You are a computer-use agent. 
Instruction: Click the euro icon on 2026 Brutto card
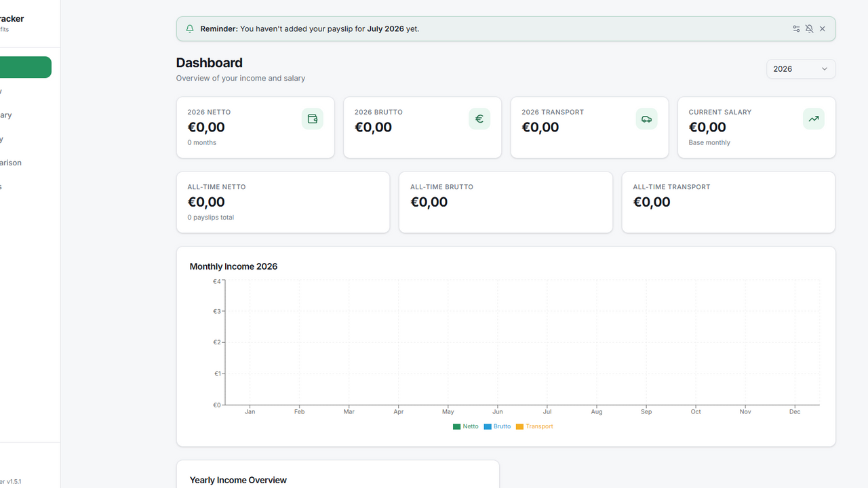(479, 119)
